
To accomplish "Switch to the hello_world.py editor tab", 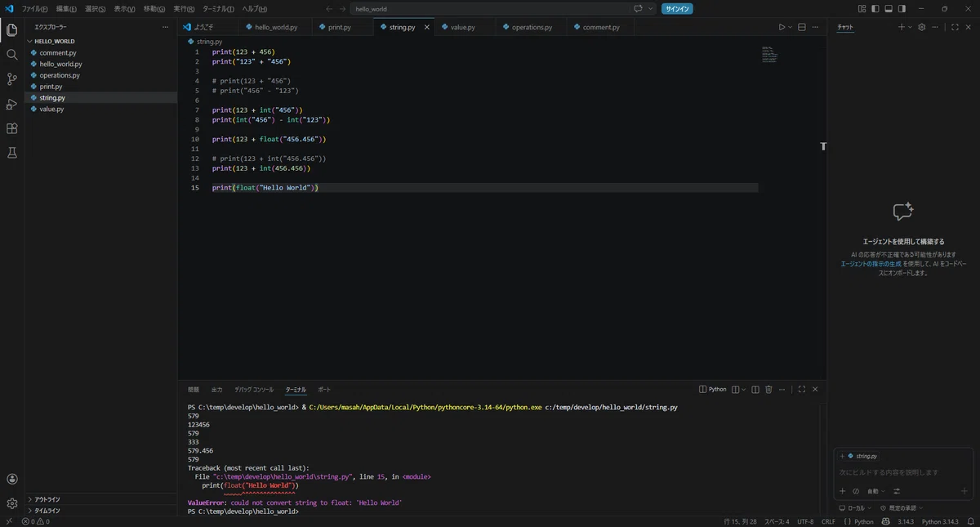I will click(x=276, y=27).
